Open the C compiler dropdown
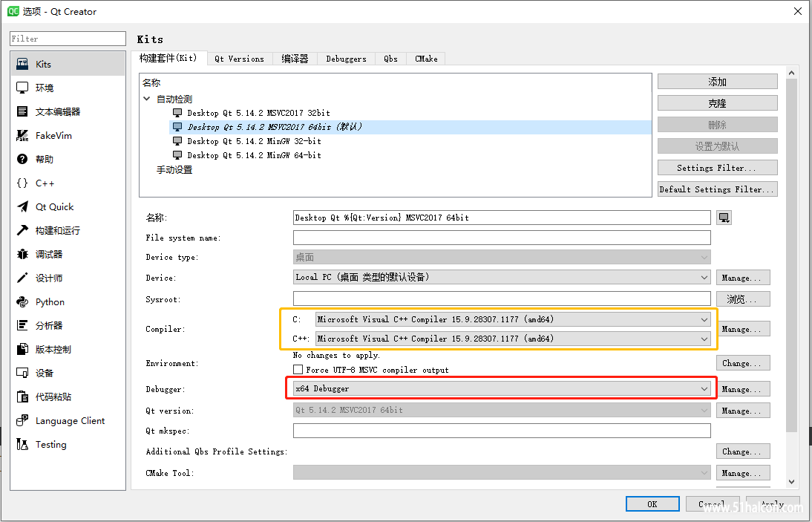Viewport: 812px width, 522px height. tap(513, 319)
